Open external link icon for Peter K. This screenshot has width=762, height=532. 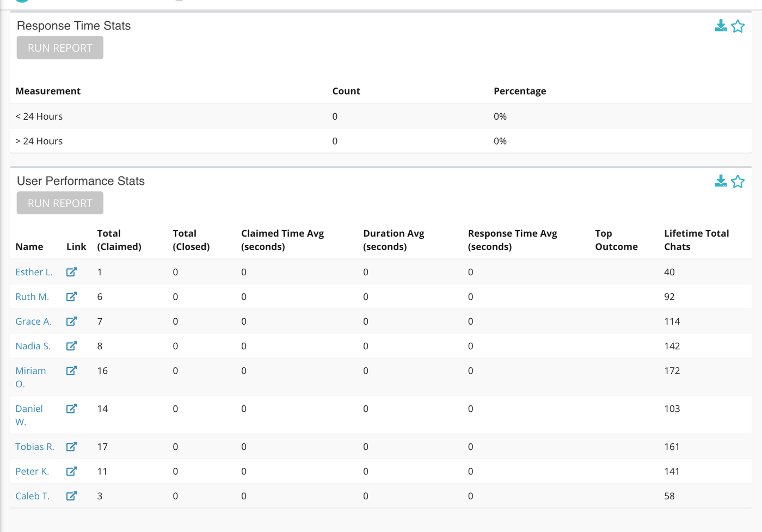point(72,471)
